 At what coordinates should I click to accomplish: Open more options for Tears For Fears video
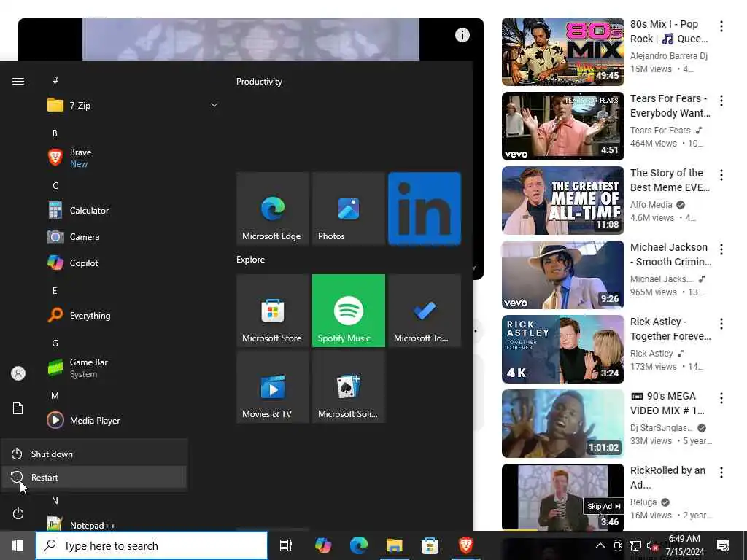[721, 101]
